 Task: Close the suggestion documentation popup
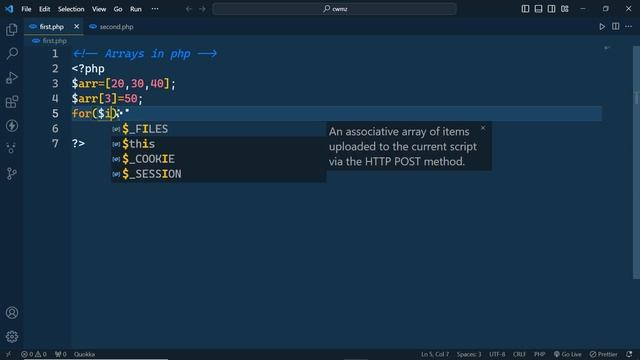pos(483,128)
